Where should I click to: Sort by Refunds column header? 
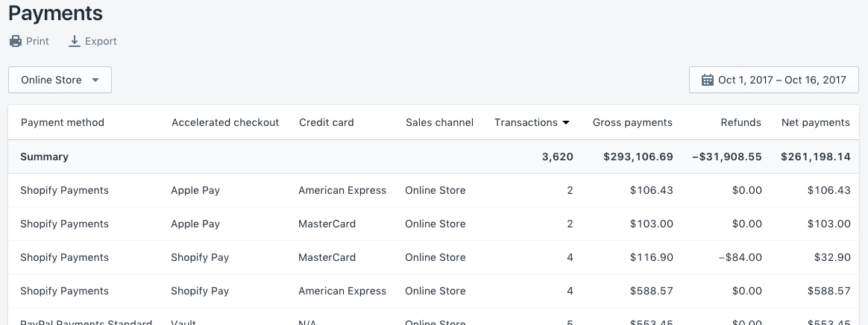pyautogui.click(x=741, y=123)
